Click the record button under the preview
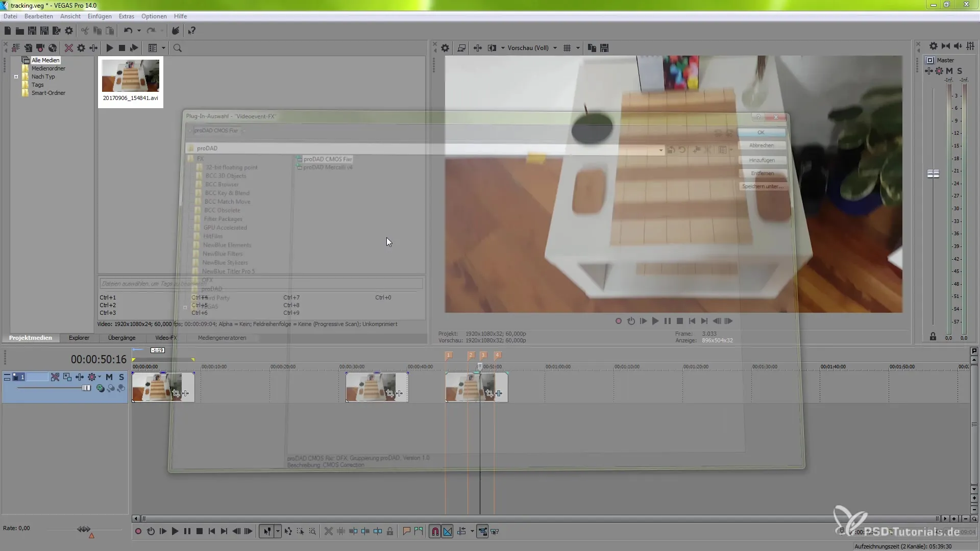This screenshot has height=551, width=980. click(x=619, y=321)
